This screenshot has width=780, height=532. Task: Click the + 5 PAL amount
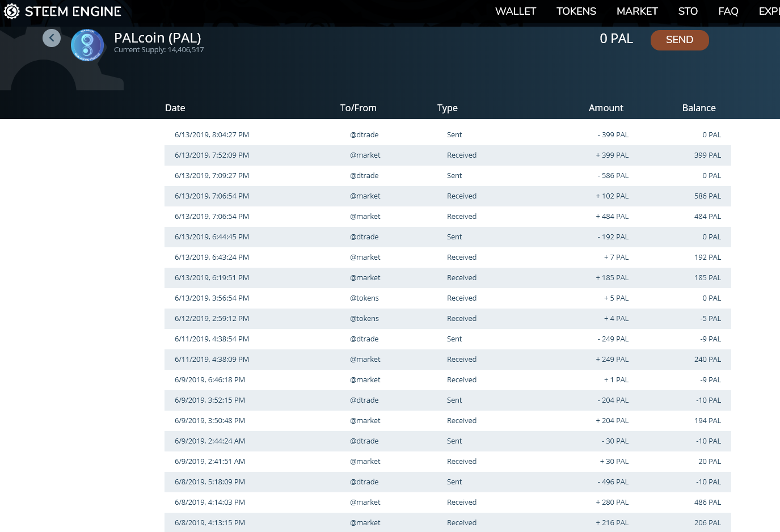[617, 298]
